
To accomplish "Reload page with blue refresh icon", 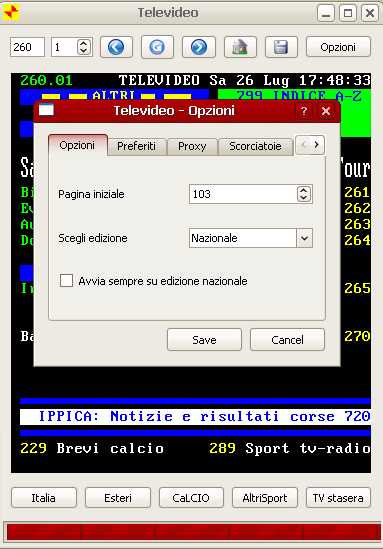I will pyautogui.click(x=157, y=47).
